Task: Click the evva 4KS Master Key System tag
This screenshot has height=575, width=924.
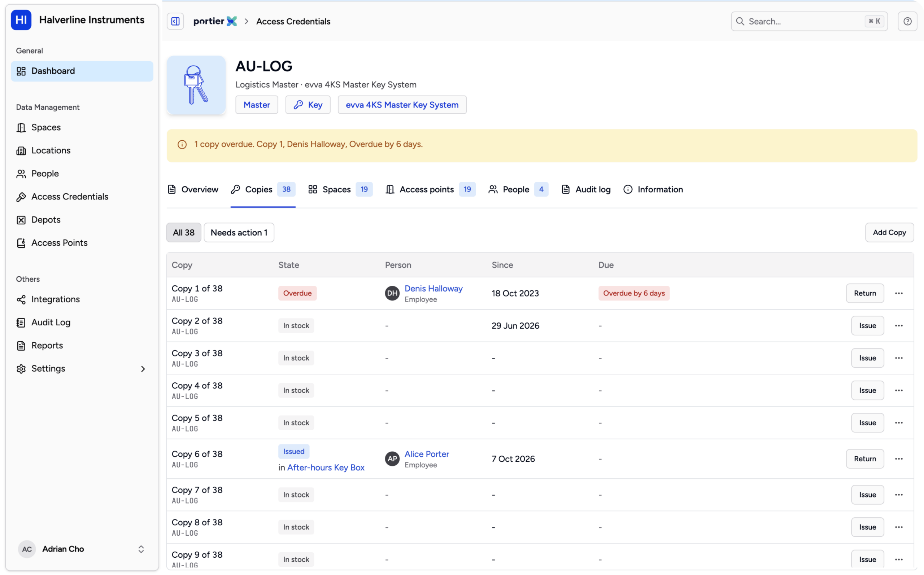Action: [x=402, y=105]
